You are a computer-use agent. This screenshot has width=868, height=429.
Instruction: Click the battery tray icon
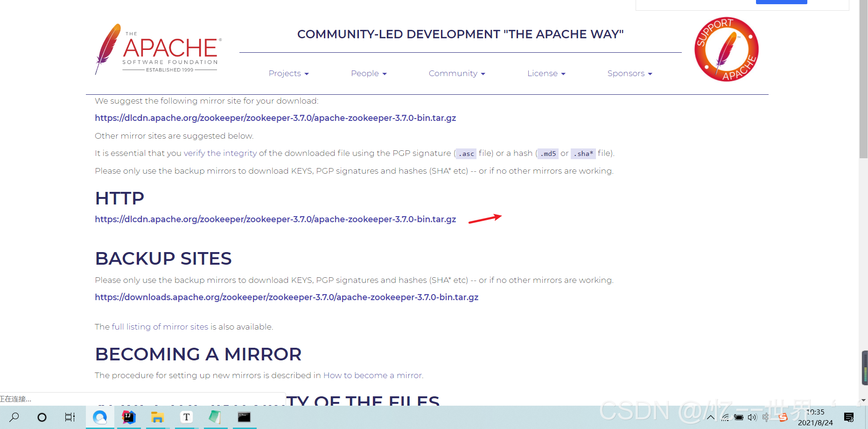739,417
